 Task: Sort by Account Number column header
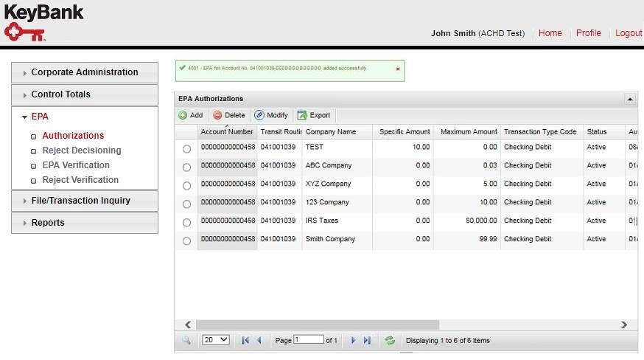[x=227, y=131]
